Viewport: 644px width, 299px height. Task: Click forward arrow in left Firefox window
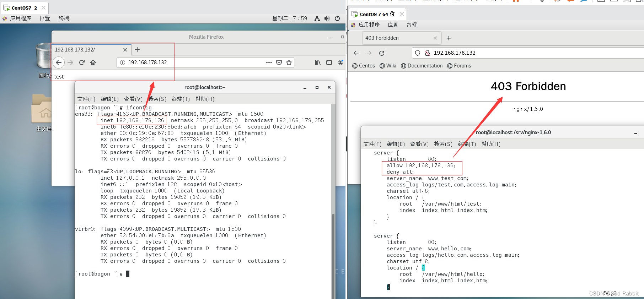click(70, 62)
